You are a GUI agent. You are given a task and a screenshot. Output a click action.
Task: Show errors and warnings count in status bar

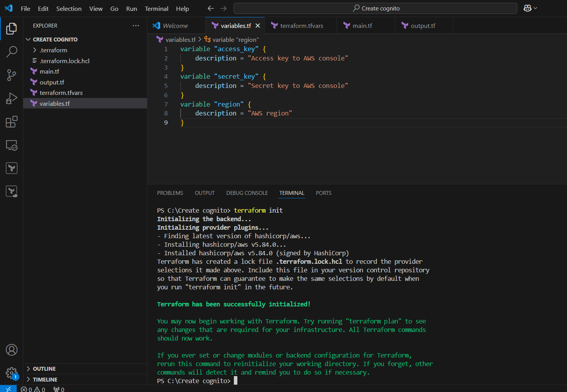click(x=33, y=389)
